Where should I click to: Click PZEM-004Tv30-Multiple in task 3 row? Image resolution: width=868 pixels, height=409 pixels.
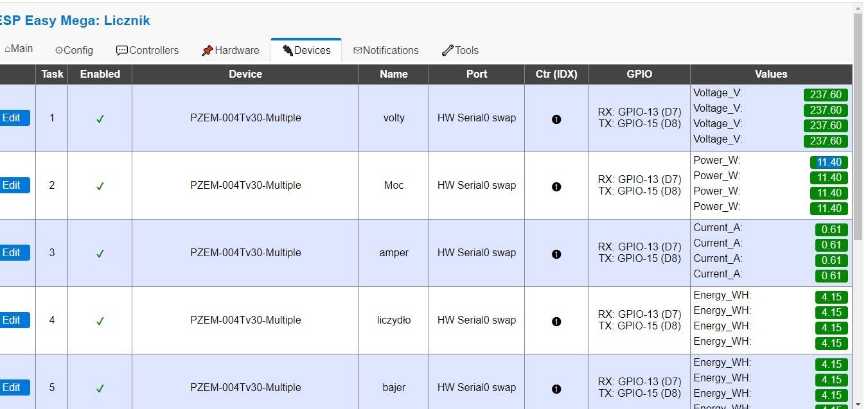[x=245, y=253]
